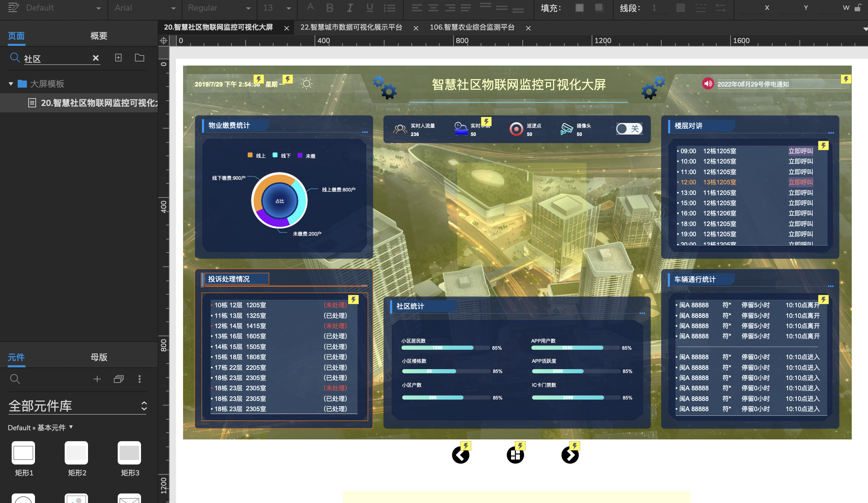Toggle the aspect ratio lock icon
The width and height of the screenshot is (868, 503).
[858, 8]
